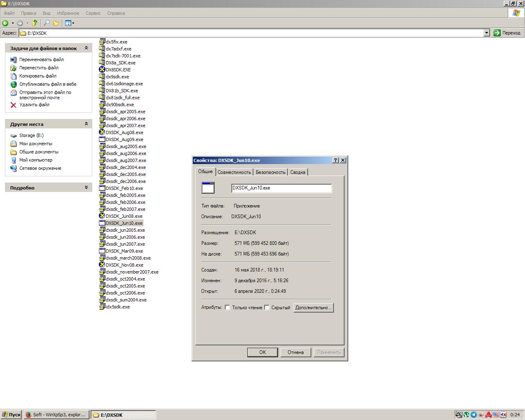Open the Views dropdown arrow
Image resolution: width=525 pixels, height=420 pixels.
(x=73, y=23)
